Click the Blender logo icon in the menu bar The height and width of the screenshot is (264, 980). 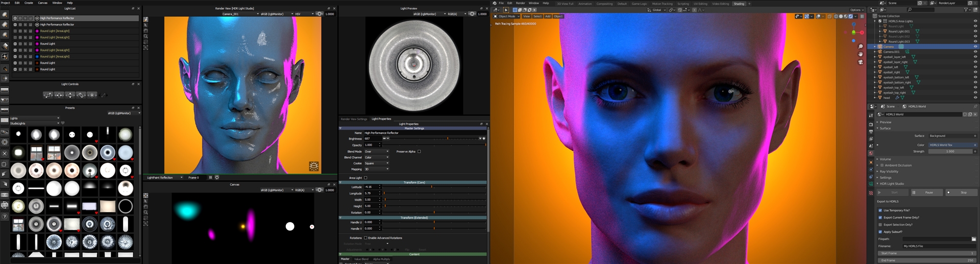[x=494, y=3]
